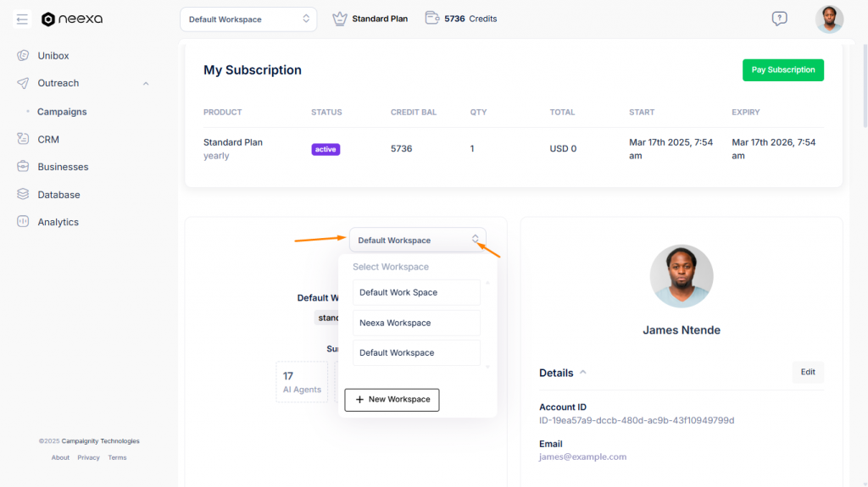This screenshot has height=487, width=868.
Task: Open Campaigns under Outreach
Action: pos(62,112)
